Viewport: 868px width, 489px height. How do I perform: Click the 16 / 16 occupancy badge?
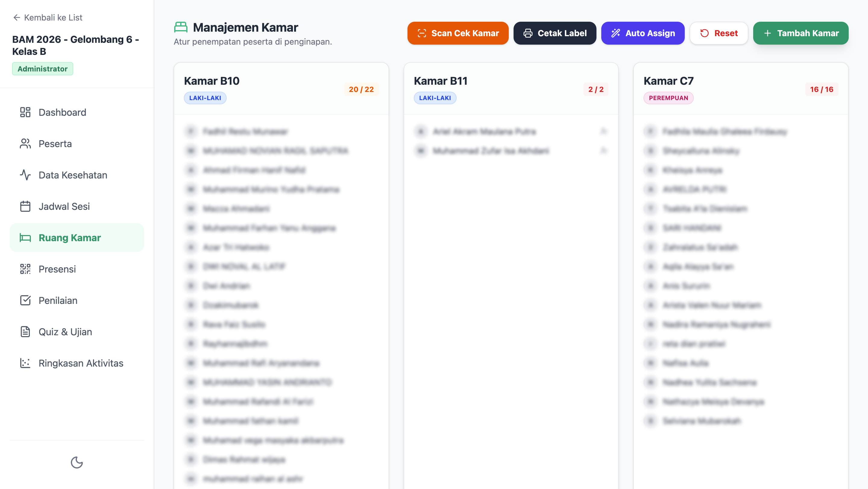click(822, 89)
